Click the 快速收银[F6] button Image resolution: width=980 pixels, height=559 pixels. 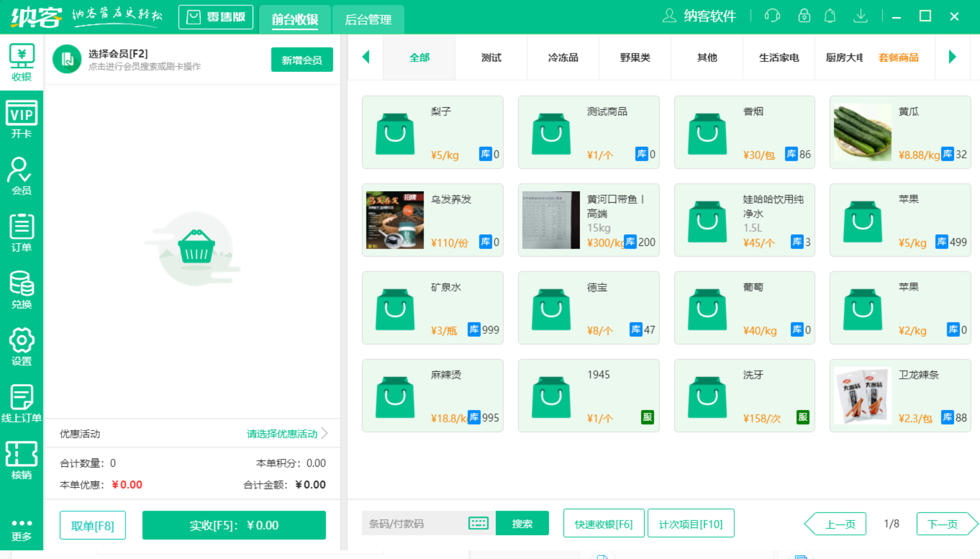point(604,523)
